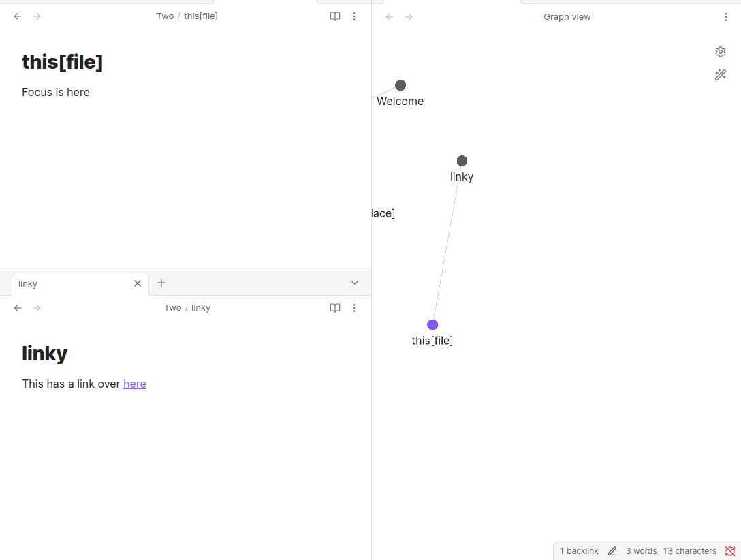Toggle editing mode pencil in status bar
This screenshot has width=741, height=560.
coord(612,551)
